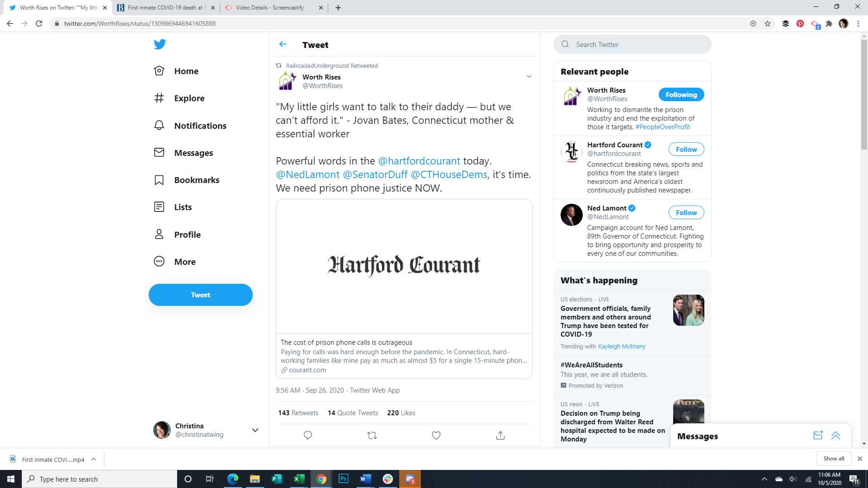Follow Ned Lamont account
Screen dimensions: 868x488
click(x=686, y=213)
